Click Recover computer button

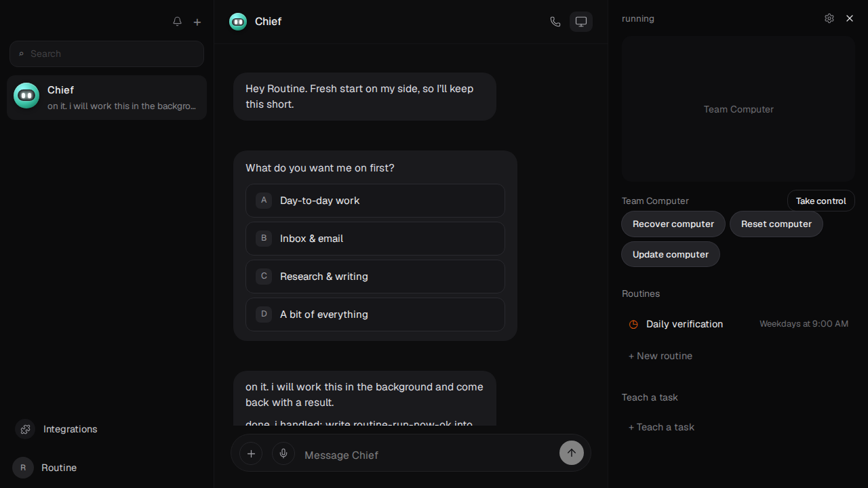[673, 224]
